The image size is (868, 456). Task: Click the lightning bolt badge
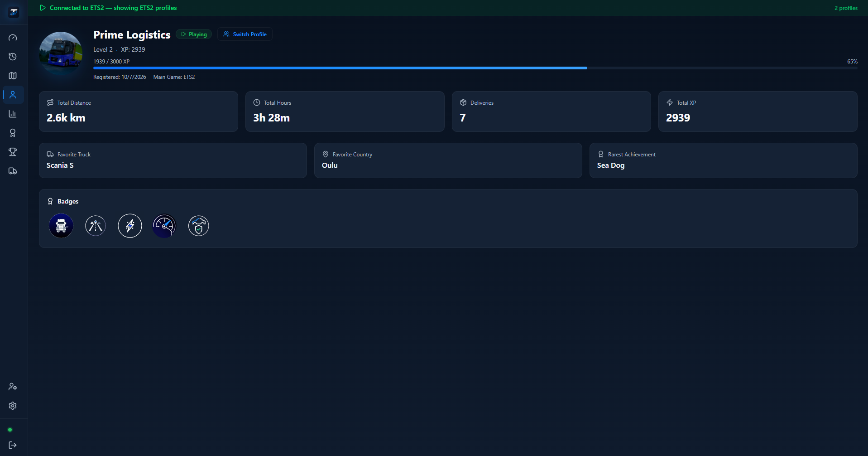coord(130,226)
